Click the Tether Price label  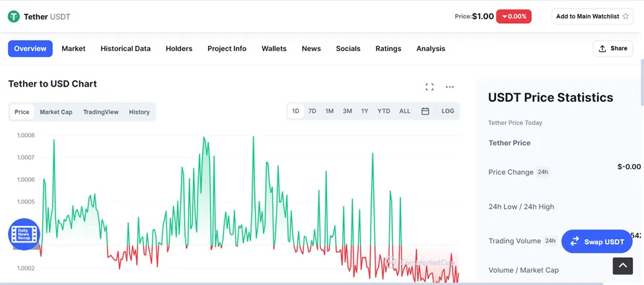pyautogui.click(x=509, y=143)
